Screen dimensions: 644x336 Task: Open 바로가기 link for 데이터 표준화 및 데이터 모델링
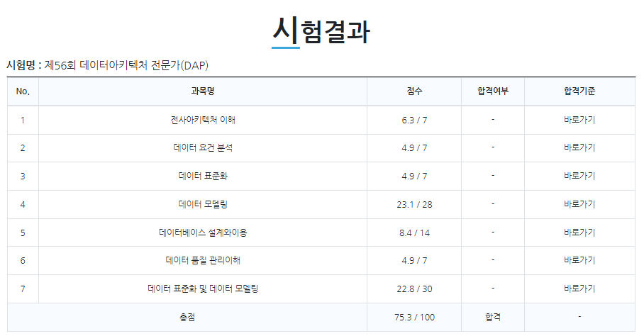579,289
